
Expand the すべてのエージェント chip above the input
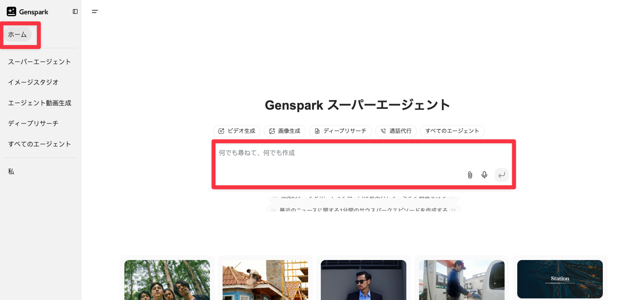pos(452,131)
